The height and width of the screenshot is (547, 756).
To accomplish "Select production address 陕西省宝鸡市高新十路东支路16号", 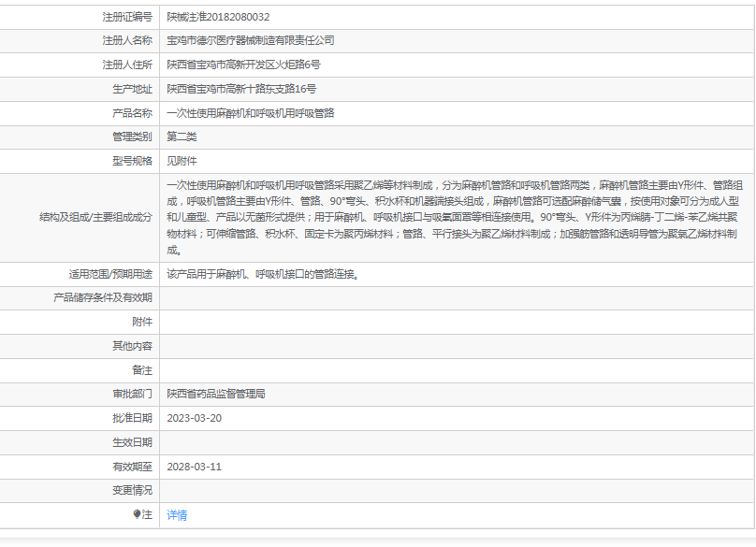I will [x=241, y=89].
